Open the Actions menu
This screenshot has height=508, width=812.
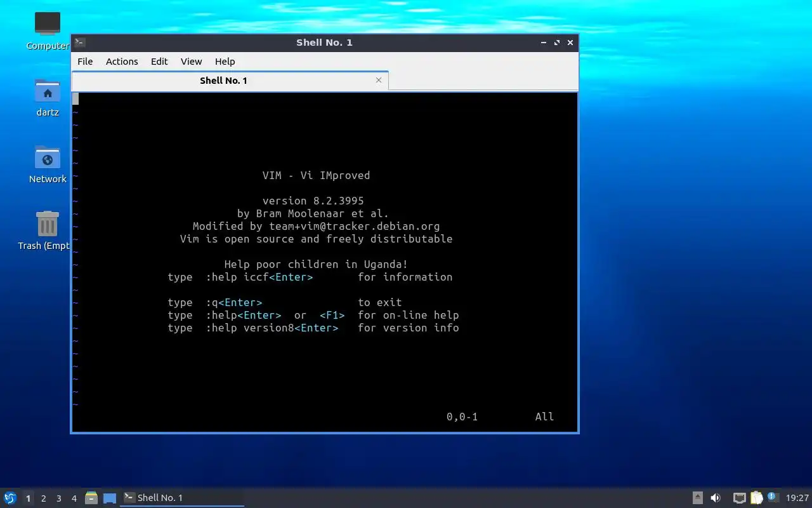click(122, 62)
